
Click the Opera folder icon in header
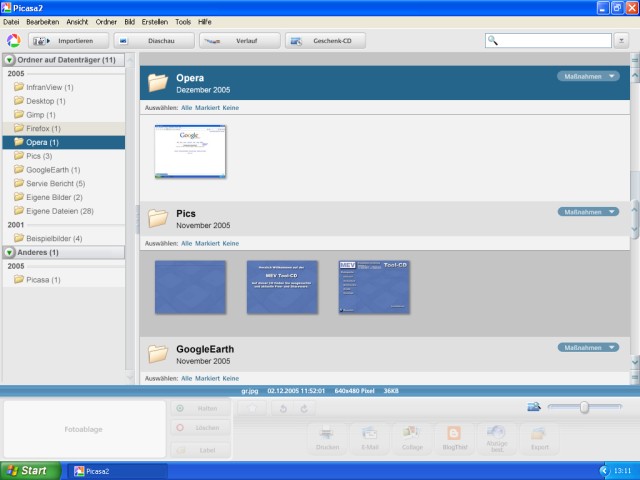click(x=158, y=82)
